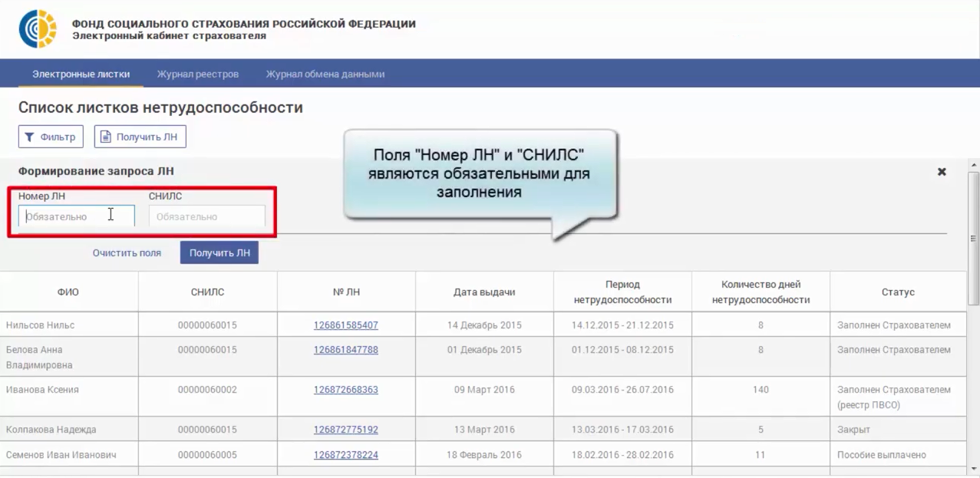Click the СНИЛС value 00000060002
This screenshot has width=980, height=478.
coord(207,390)
